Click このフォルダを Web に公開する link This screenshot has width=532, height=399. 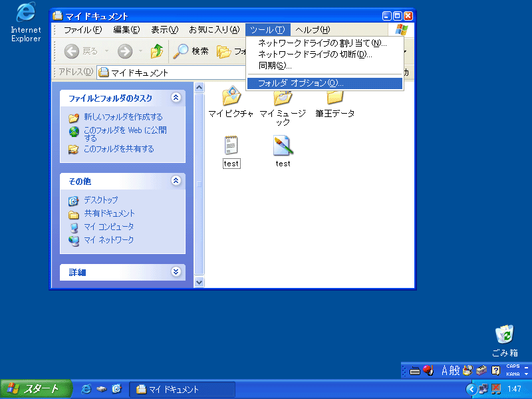coord(125,134)
